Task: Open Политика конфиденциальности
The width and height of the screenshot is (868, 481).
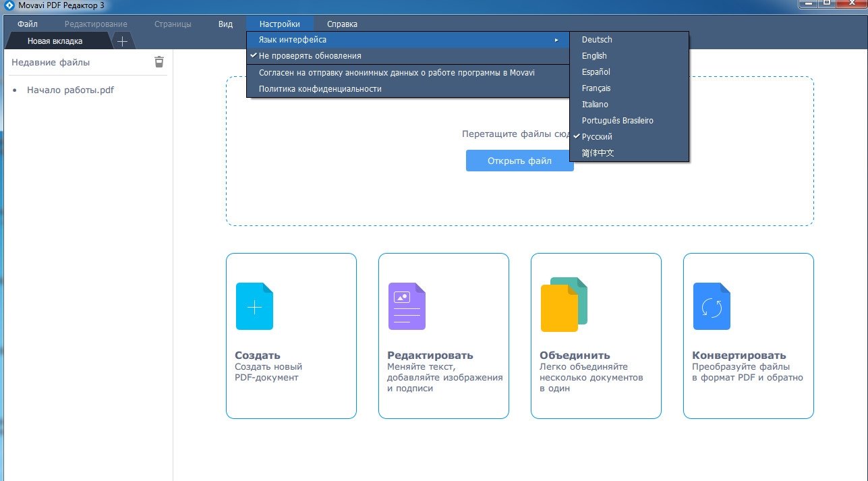Action: [x=320, y=88]
